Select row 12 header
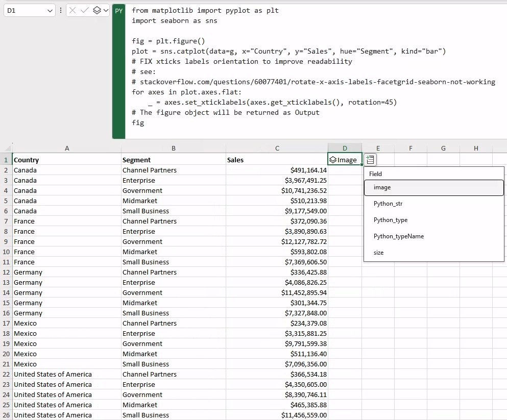The height and width of the screenshot is (420, 507). pyautogui.click(x=6, y=273)
